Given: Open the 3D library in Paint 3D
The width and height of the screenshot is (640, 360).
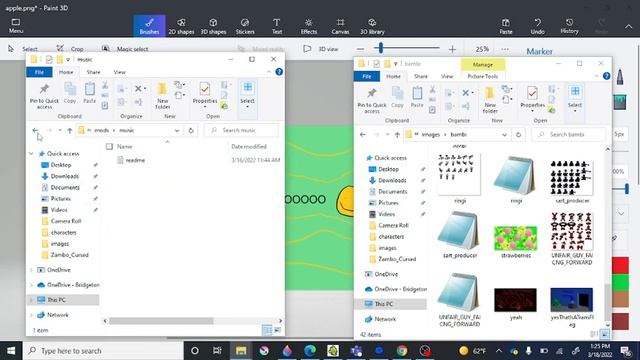Looking at the screenshot, I should (x=372, y=26).
